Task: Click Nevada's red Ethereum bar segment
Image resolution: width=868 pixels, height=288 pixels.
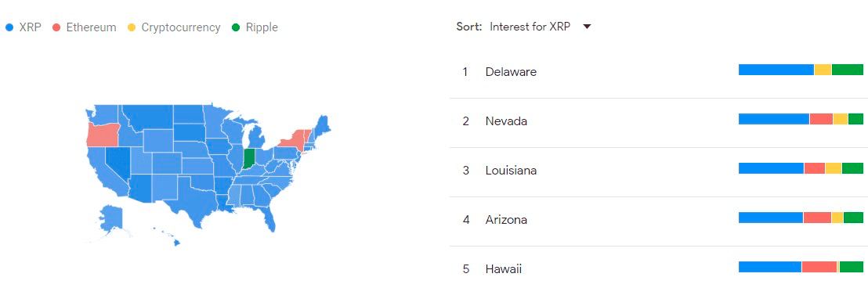Action: (x=821, y=119)
